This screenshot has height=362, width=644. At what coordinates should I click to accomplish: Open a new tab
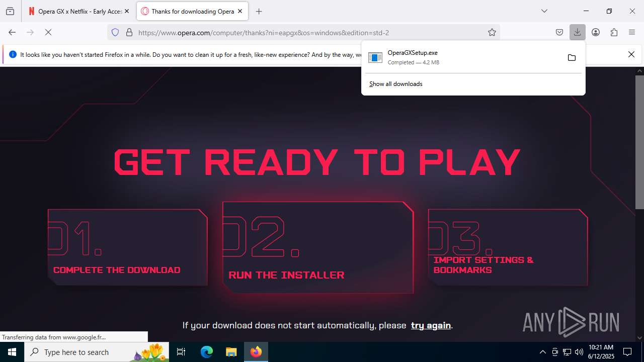[x=259, y=11]
